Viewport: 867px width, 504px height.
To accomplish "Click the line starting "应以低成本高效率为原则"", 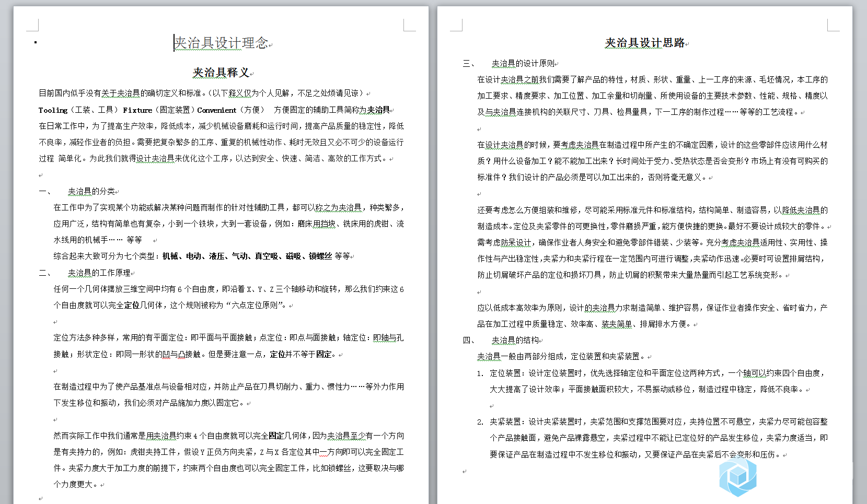I will click(x=652, y=308).
